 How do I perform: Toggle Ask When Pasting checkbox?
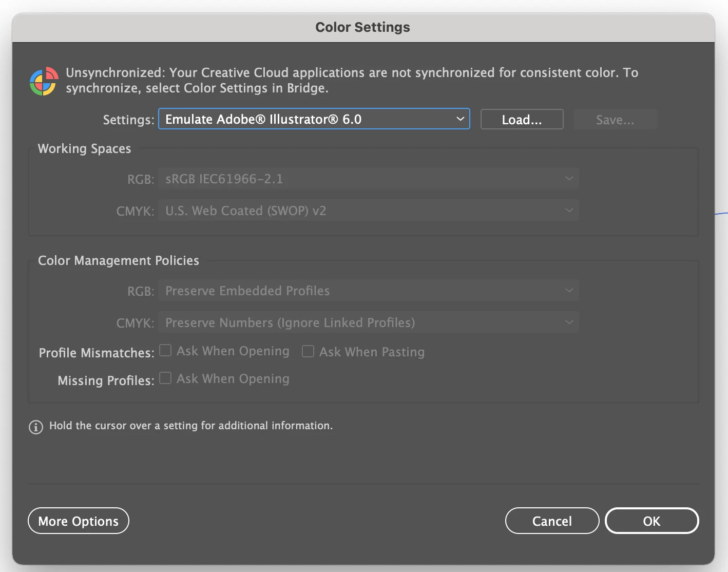[x=308, y=351]
